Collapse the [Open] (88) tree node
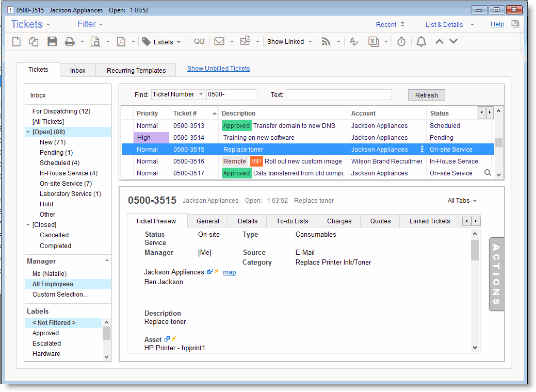The width and height of the screenshot is (536, 392). pos(28,132)
